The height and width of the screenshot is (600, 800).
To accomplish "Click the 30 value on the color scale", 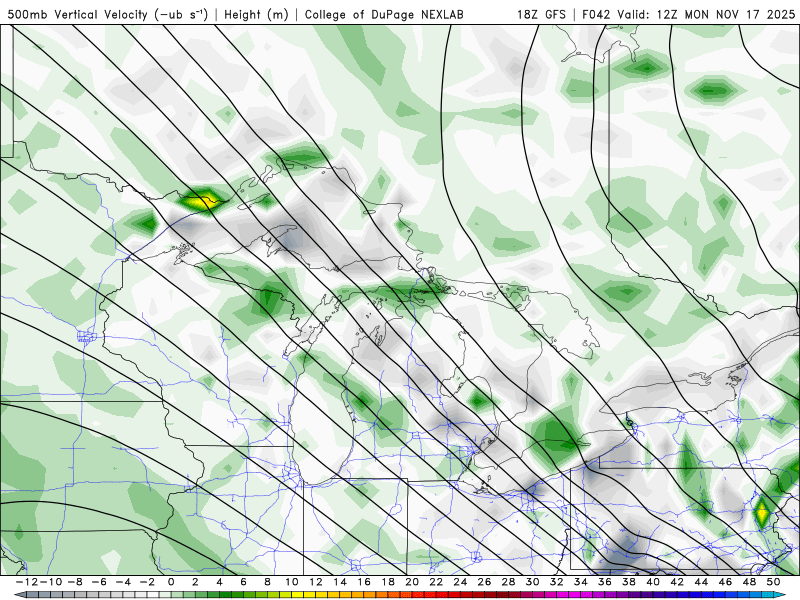I will pos(532,582).
